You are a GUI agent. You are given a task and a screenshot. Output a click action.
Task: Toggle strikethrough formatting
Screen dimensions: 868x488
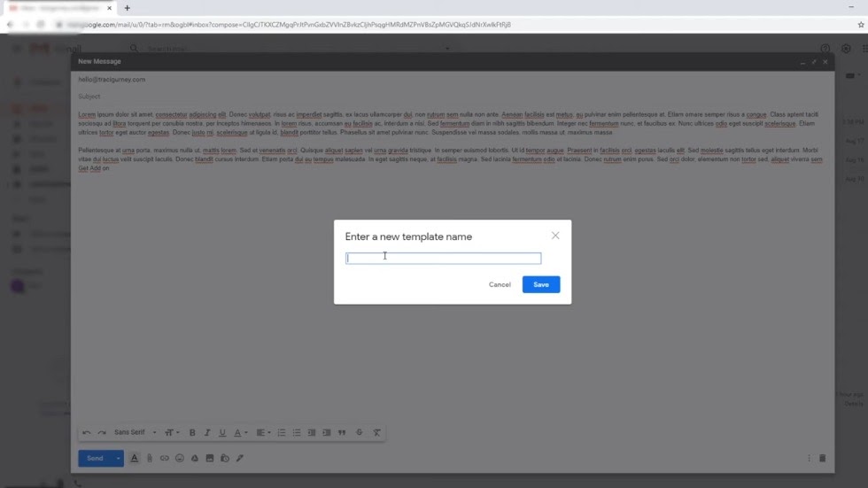click(360, 433)
